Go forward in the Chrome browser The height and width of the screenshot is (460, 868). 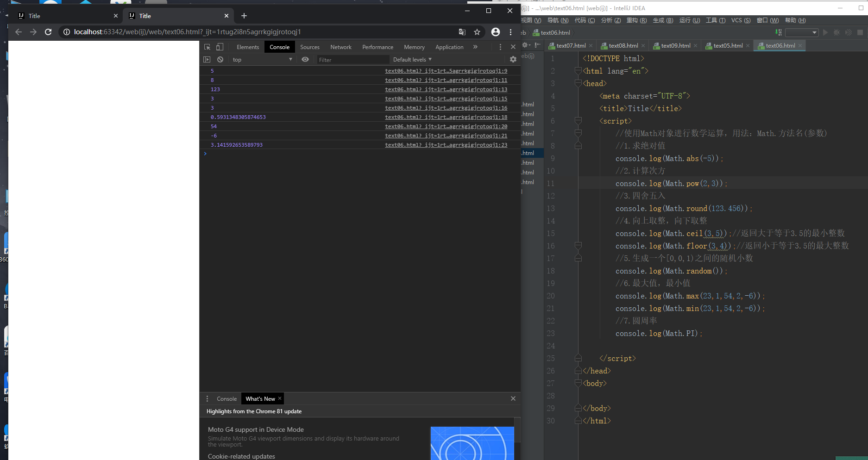33,32
